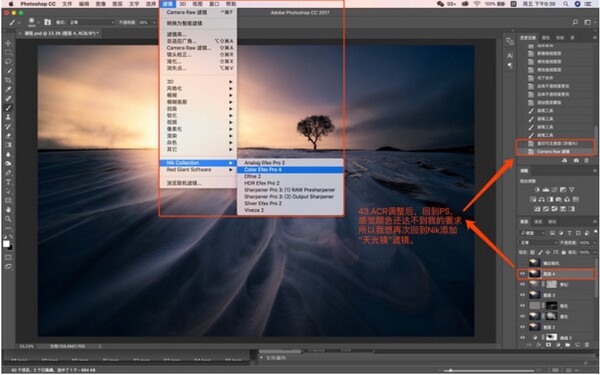The height and width of the screenshot is (375, 600).
Task: Hide the 锐化 layer eye
Action: coord(522,306)
